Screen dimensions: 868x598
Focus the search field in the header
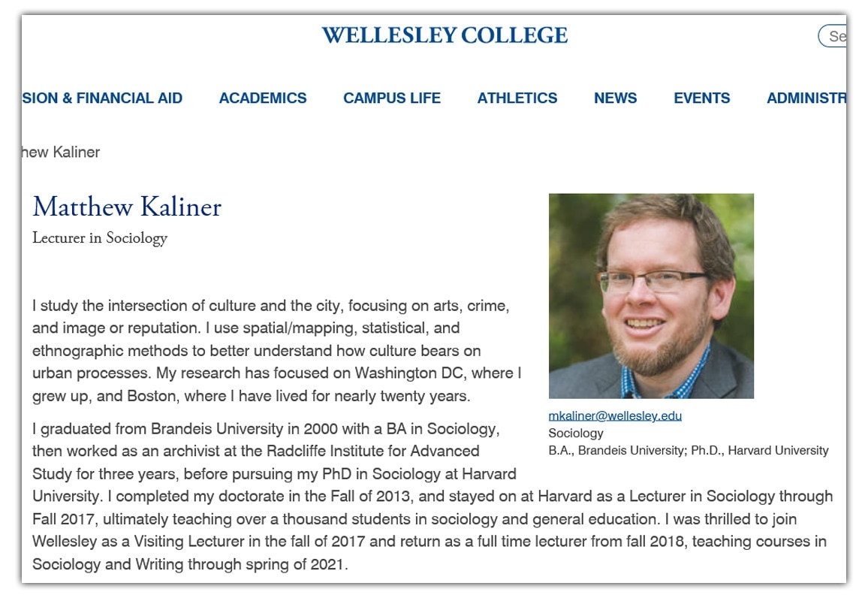pos(833,36)
